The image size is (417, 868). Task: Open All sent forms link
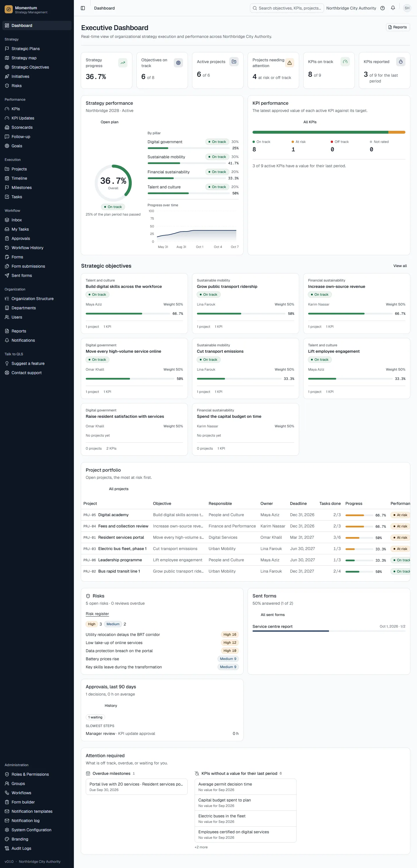click(272, 615)
